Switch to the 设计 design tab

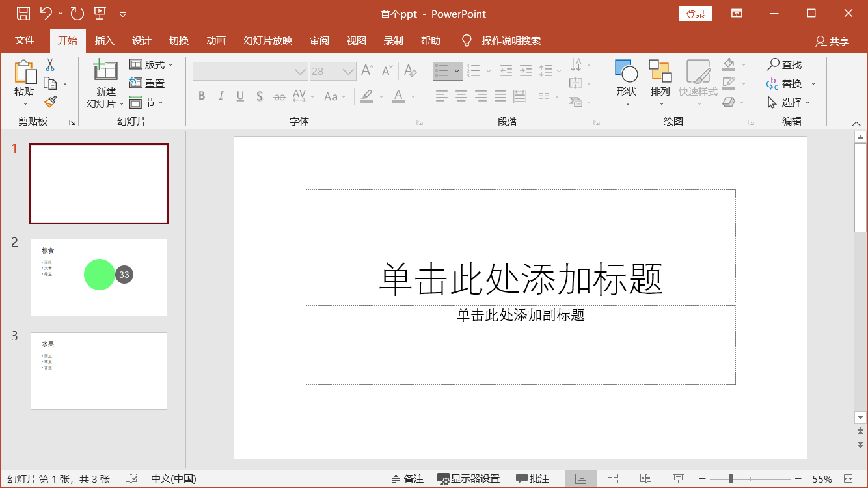(142, 40)
